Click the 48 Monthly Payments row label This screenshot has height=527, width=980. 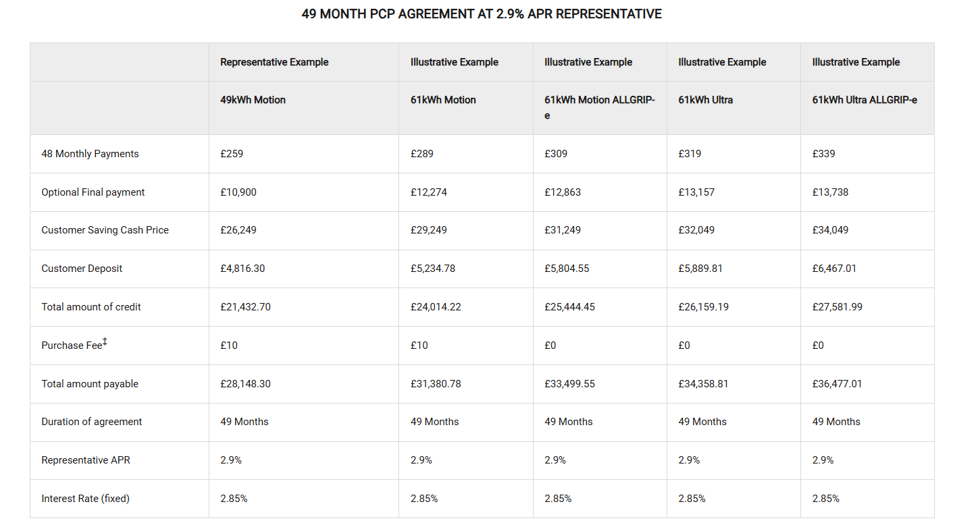(x=90, y=154)
